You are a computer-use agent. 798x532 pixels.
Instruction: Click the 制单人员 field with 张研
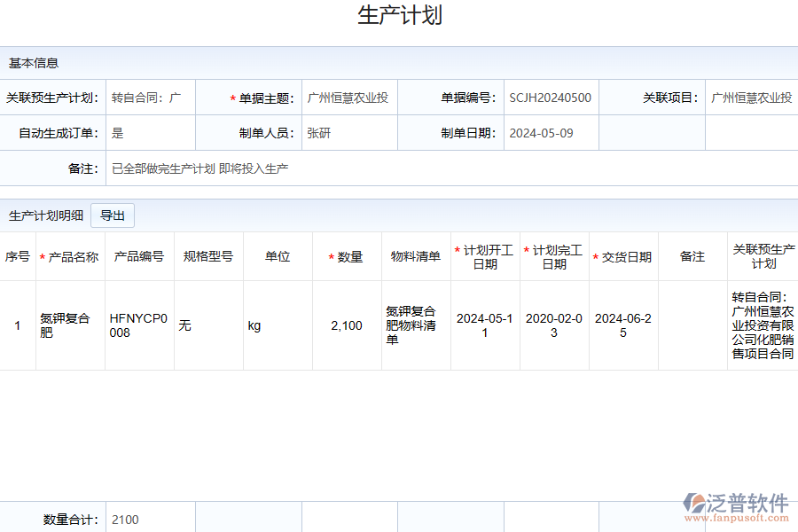tap(348, 133)
